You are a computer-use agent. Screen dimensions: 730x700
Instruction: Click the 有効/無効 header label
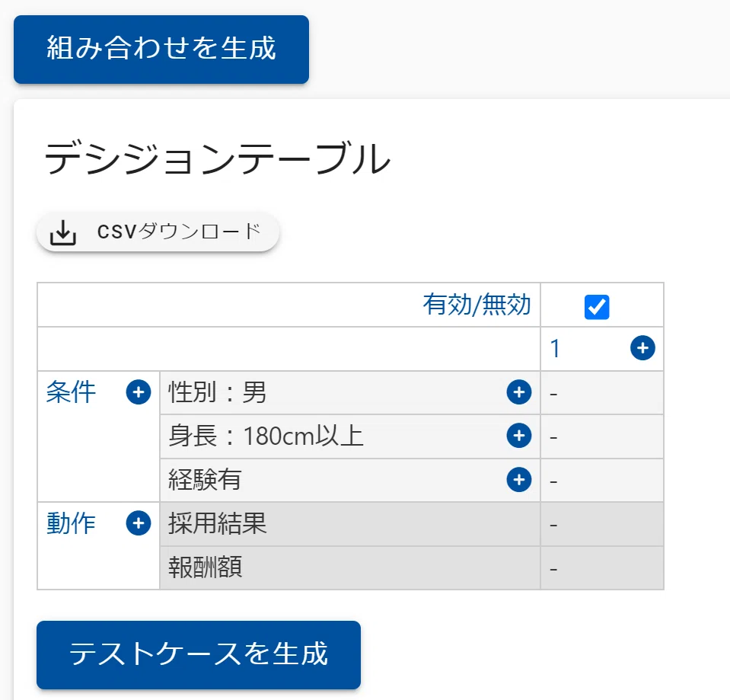(x=477, y=305)
